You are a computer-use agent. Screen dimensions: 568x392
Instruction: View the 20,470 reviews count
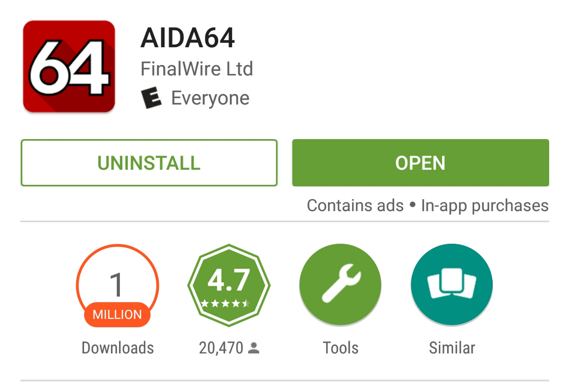(x=221, y=348)
